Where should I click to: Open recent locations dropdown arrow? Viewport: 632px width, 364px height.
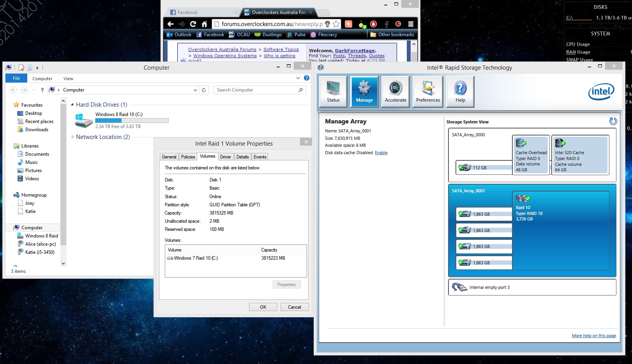(34, 90)
